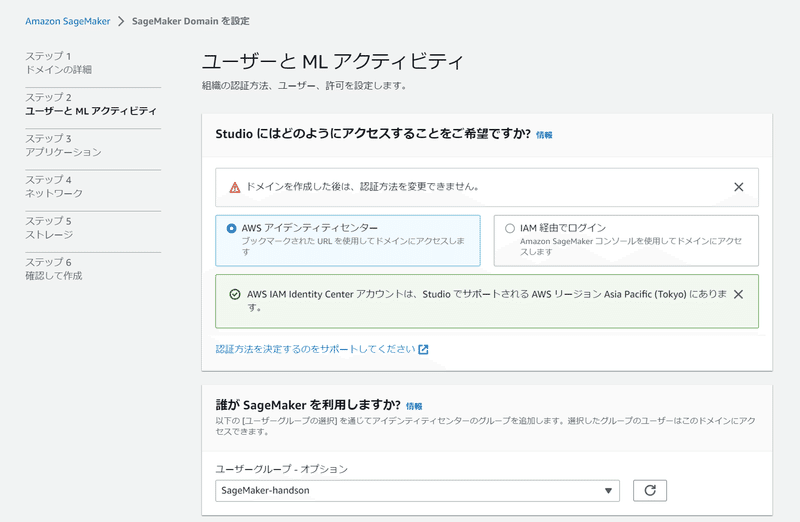Close the green IAM Identity Center success message
The height and width of the screenshot is (522, 800).
(738, 294)
